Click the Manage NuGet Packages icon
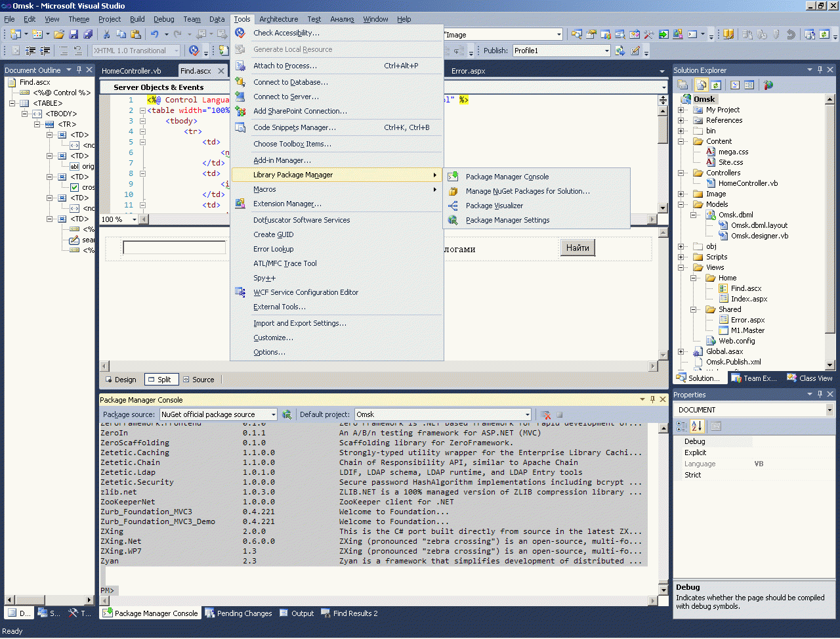 (453, 191)
